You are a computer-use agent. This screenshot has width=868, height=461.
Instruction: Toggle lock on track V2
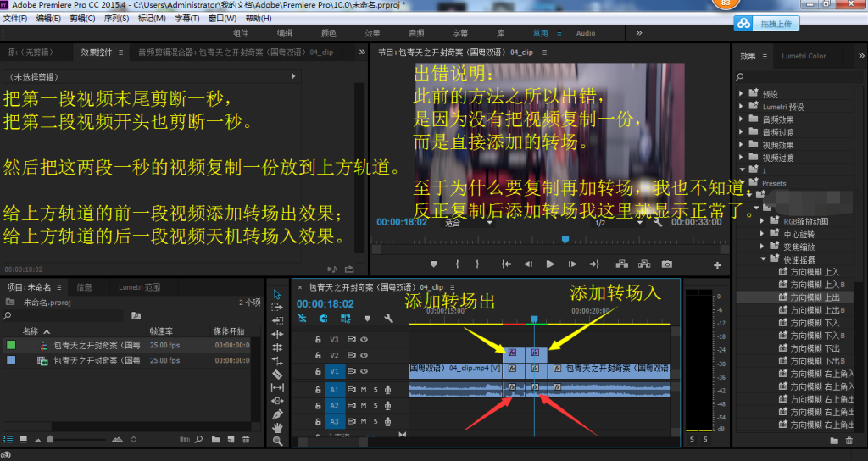(x=319, y=355)
